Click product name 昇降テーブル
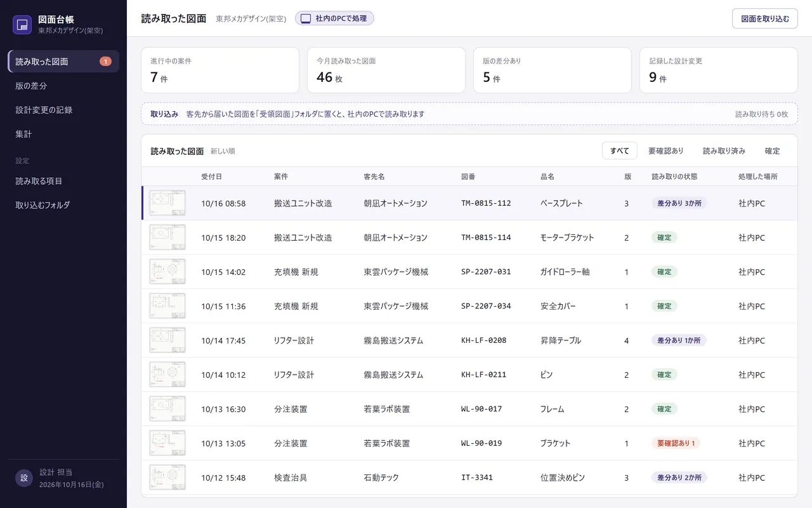The height and width of the screenshot is (508, 812). [561, 340]
